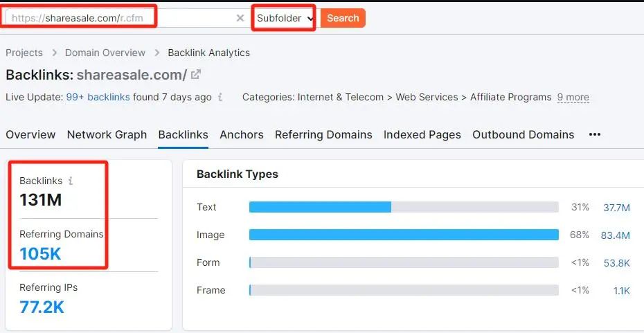Click the 105K Referring Domains value
The height and width of the screenshot is (333, 644).
tap(40, 254)
